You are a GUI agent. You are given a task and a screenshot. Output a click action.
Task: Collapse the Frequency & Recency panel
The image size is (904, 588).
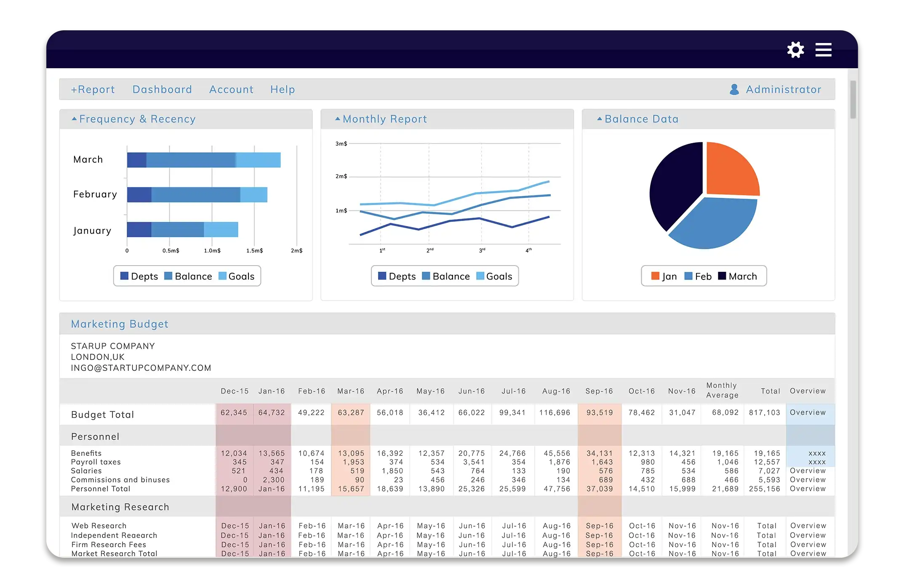tap(75, 119)
